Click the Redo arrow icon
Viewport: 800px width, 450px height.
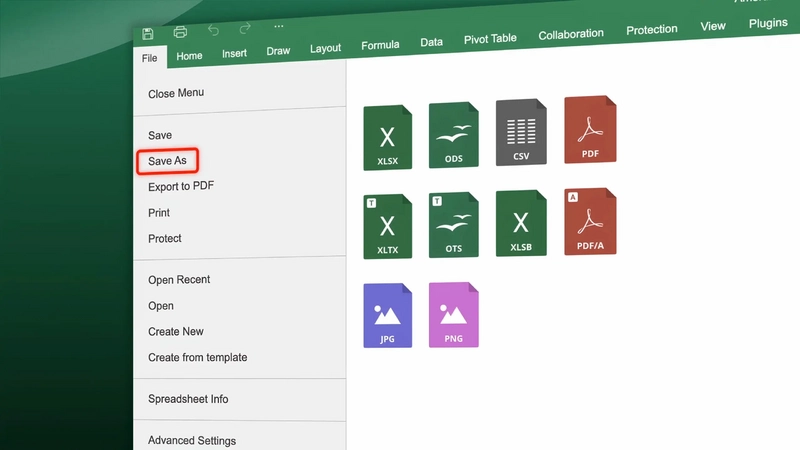point(245,28)
